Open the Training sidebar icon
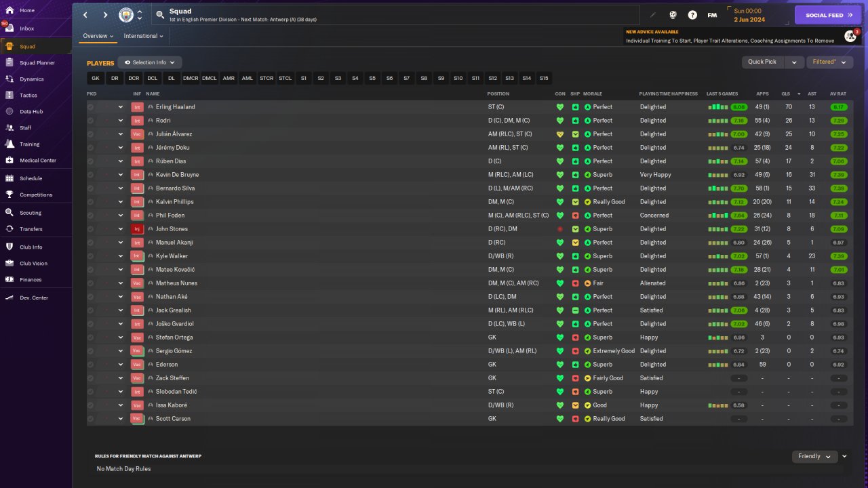 pos(9,144)
